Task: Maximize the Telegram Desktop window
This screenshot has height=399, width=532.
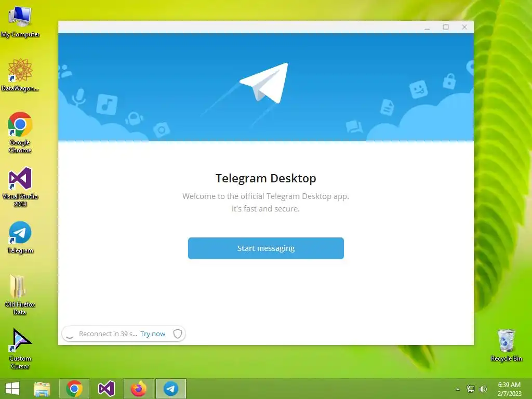Action: pos(446,27)
